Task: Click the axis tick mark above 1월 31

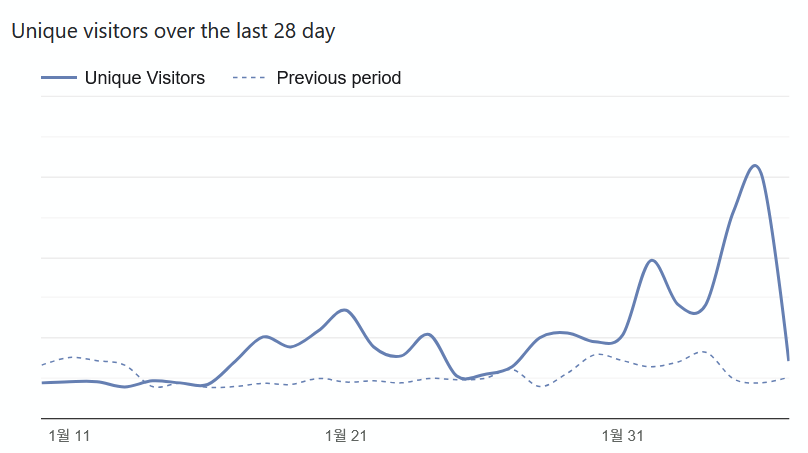Action: point(623,421)
